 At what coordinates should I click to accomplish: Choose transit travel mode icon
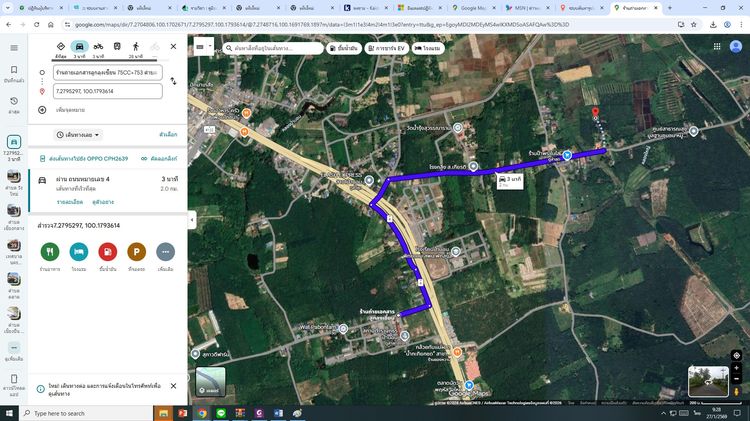pyautogui.click(x=117, y=47)
